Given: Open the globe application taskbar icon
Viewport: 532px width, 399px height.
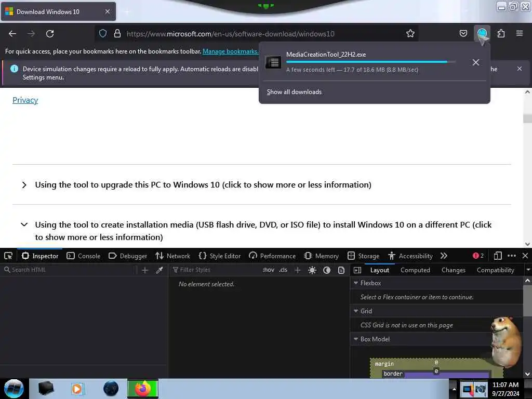Looking at the screenshot, I should tap(111, 389).
